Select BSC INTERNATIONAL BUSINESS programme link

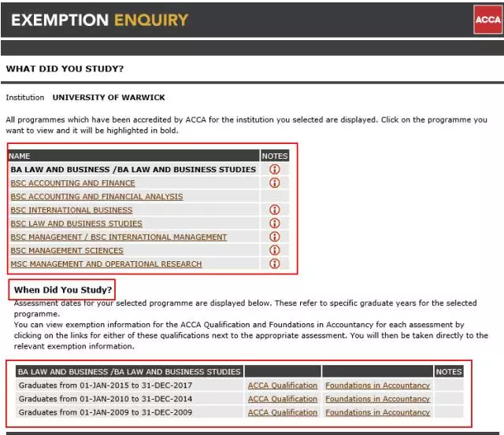point(72,210)
